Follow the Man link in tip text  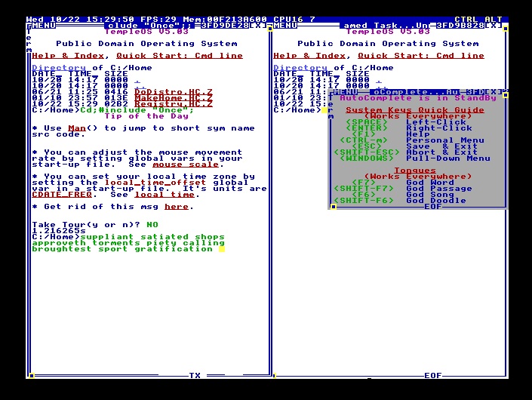coord(77,128)
